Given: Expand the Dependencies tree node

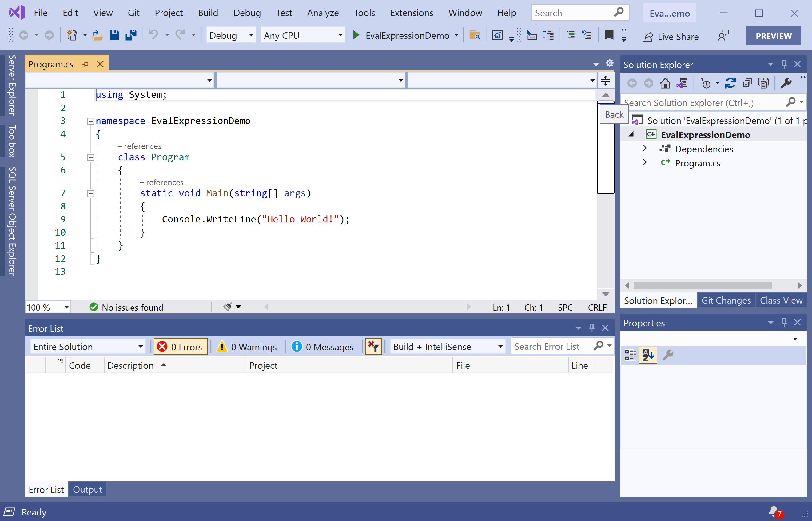Looking at the screenshot, I should point(645,149).
